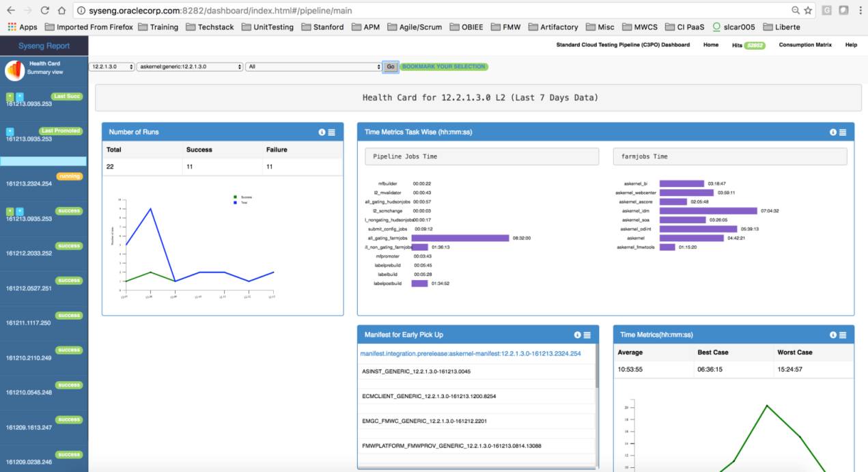Expand the askernel:generic:12.2.1.3.0 dropdown

pos(190,67)
